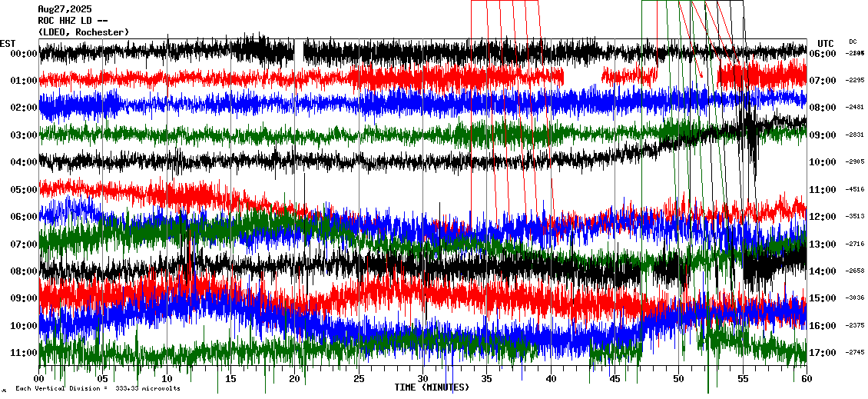Click the DC column header

click(853, 42)
